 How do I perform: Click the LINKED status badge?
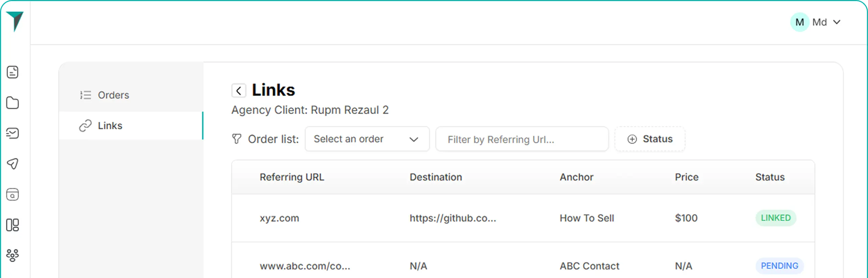point(776,218)
